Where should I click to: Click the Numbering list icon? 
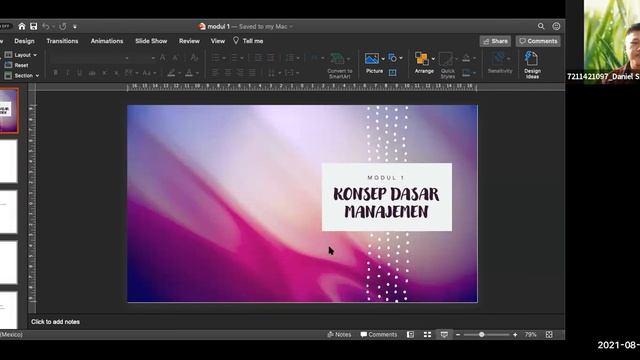click(x=235, y=58)
